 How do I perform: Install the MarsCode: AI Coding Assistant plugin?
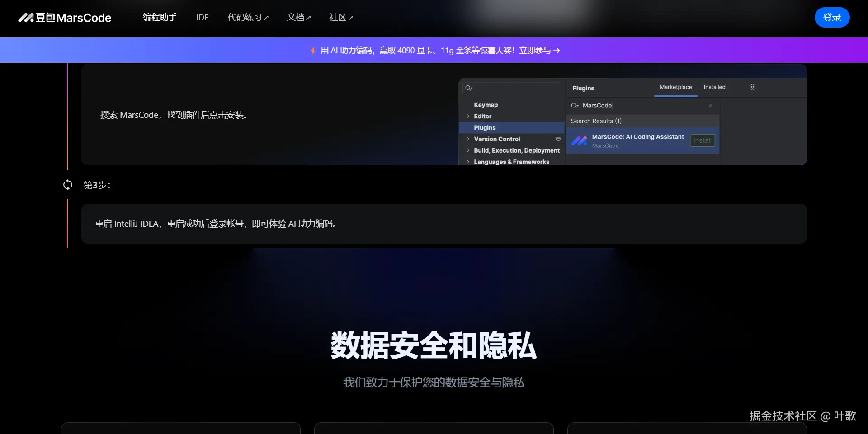702,140
